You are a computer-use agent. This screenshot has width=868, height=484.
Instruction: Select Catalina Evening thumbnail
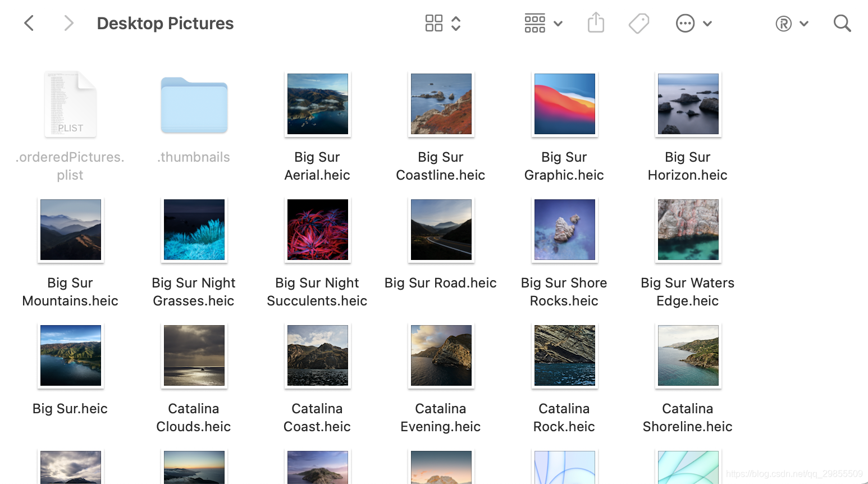click(x=441, y=355)
